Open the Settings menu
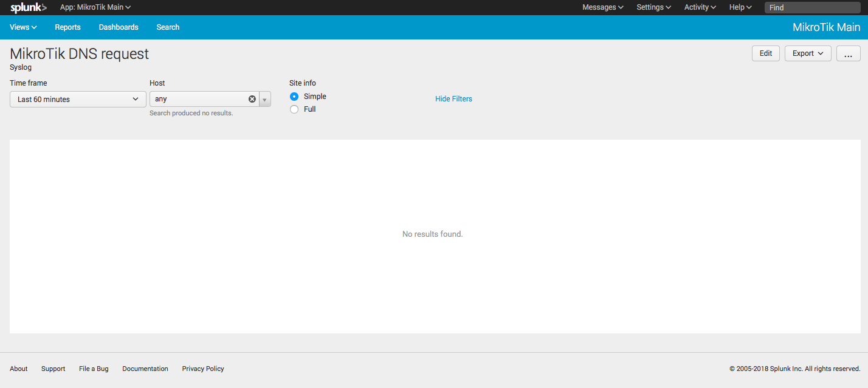This screenshot has width=868, height=388. pyautogui.click(x=653, y=7)
